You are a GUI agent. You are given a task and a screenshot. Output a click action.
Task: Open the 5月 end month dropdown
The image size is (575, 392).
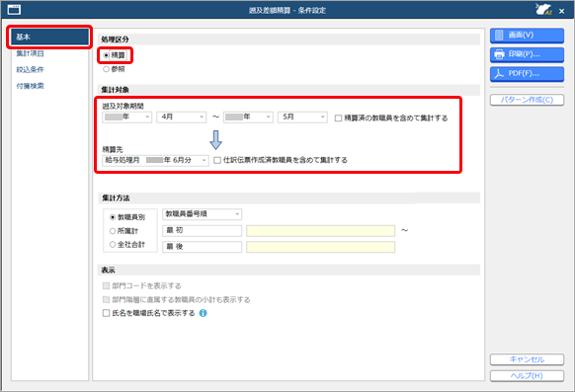pyautogui.click(x=302, y=117)
